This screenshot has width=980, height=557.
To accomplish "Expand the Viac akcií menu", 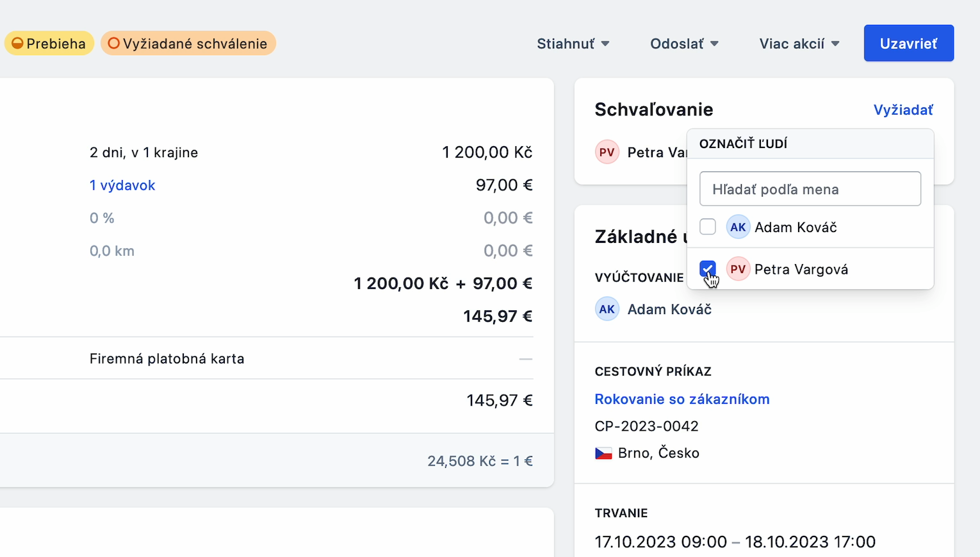I will (x=799, y=43).
